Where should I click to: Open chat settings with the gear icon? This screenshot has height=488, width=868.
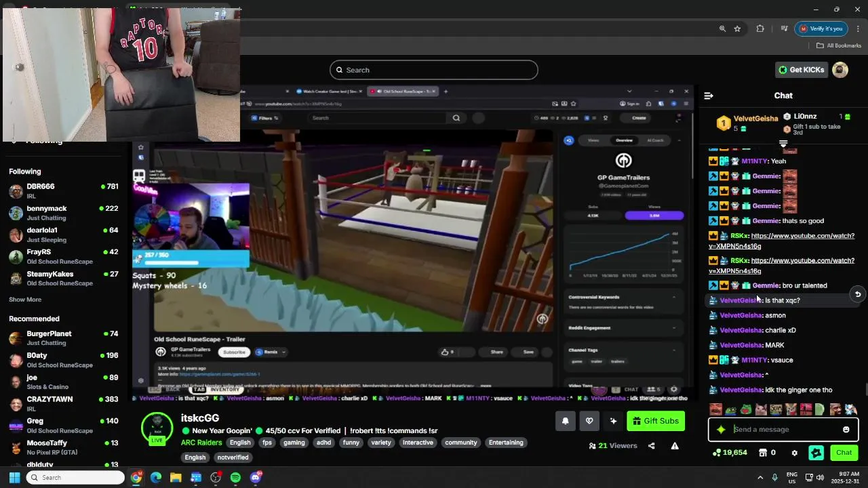tap(794, 453)
